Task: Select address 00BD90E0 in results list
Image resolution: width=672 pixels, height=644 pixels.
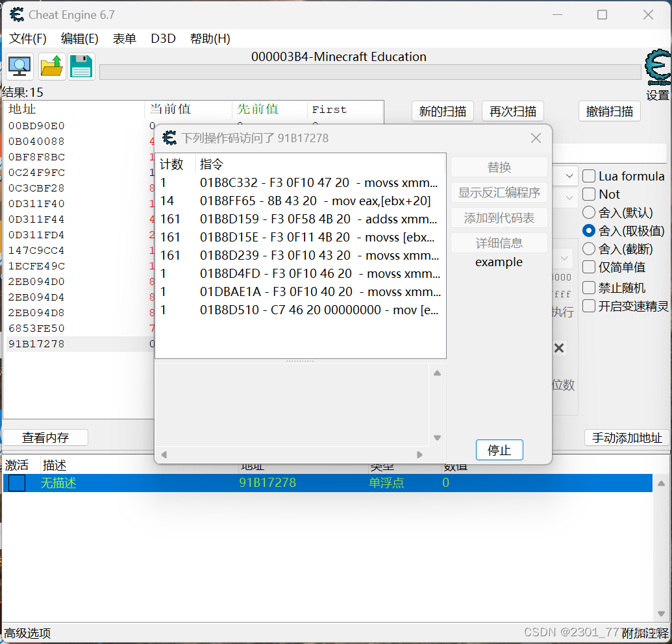Action: coord(36,125)
